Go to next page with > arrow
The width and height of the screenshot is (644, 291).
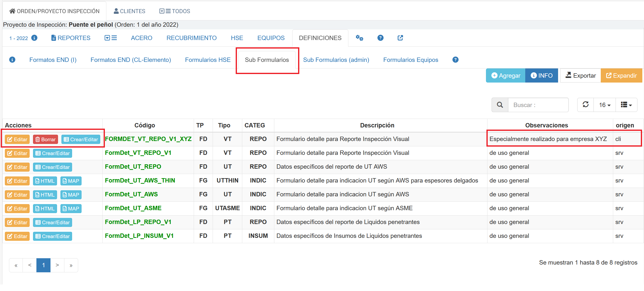[x=57, y=265]
